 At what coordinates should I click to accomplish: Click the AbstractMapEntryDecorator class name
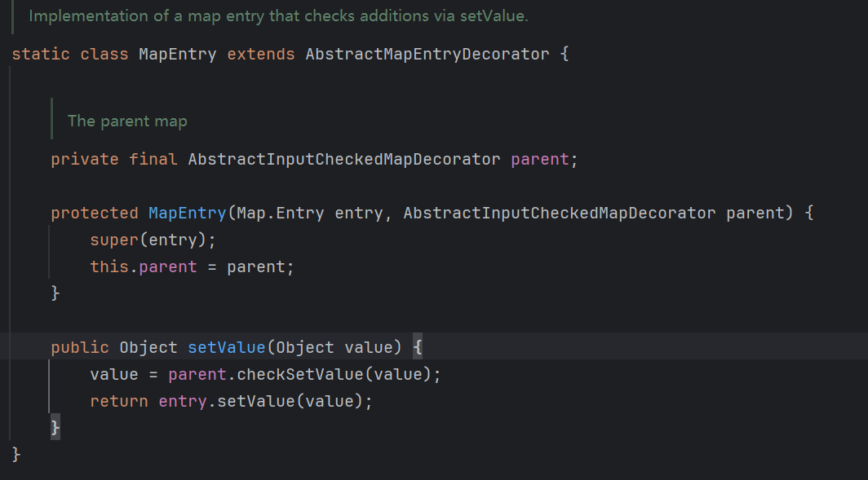(x=427, y=54)
